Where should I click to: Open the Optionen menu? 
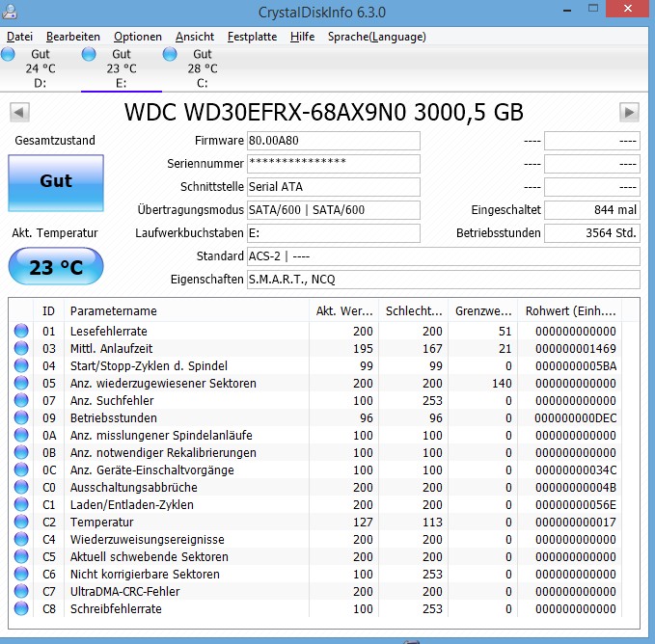pos(138,37)
